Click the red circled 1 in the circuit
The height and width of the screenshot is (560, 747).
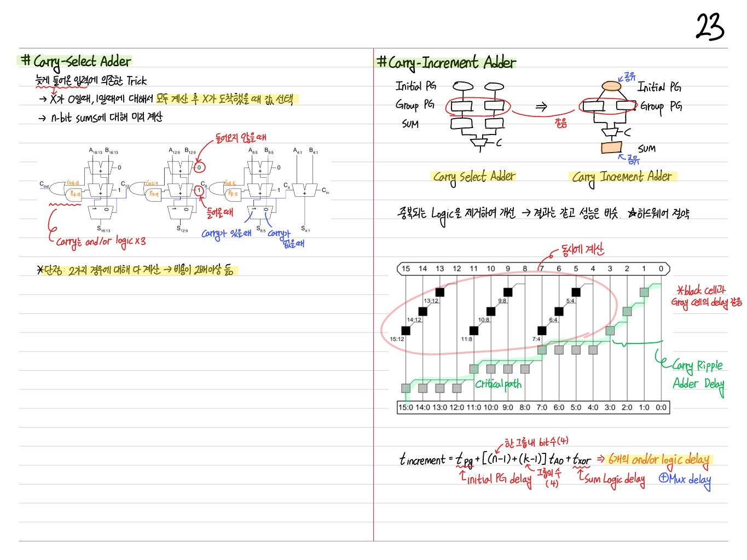click(199, 190)
